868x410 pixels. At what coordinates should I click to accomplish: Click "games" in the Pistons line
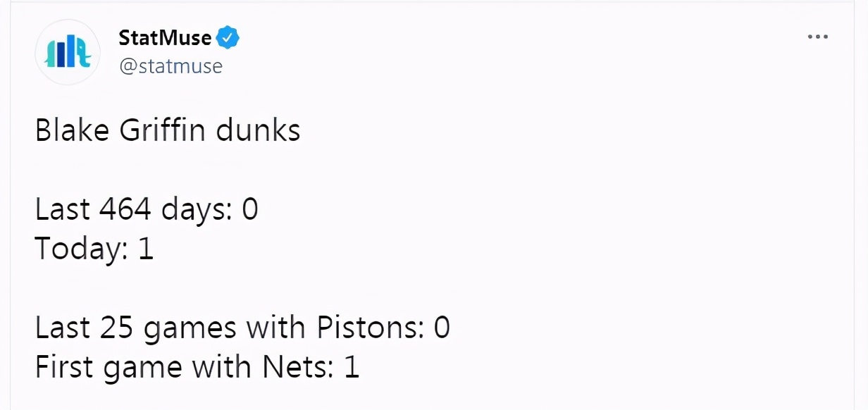pos(189,330)
